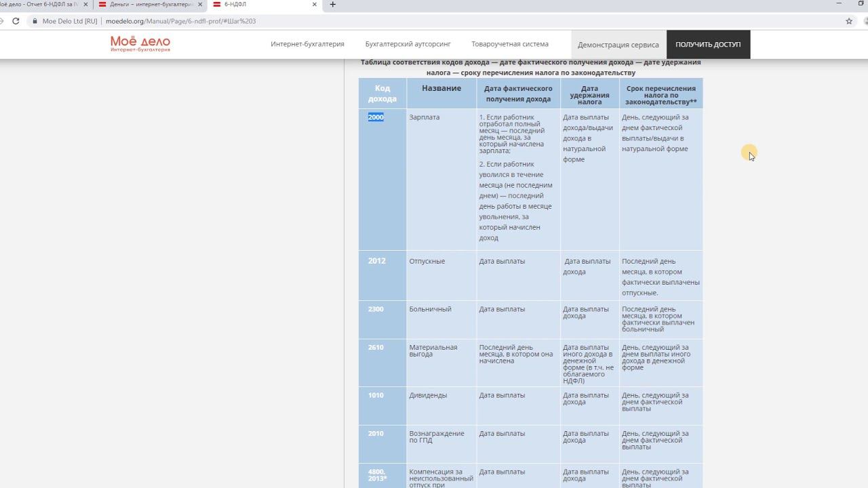Screen dimensions: 868x488
Task: Click the table caption Таблица соответствия кодов дохода
Action: pos(531,67)
